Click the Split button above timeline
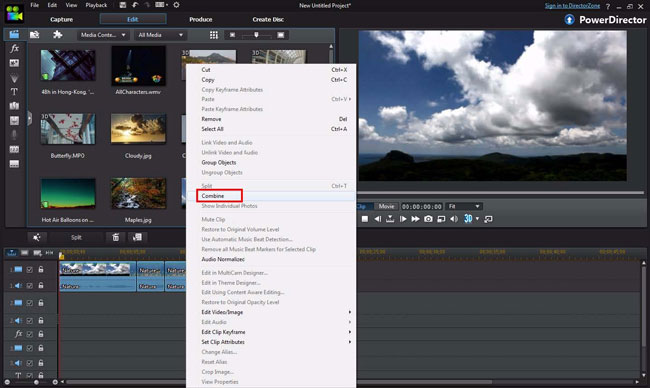Image resolution: width=650 pixels, height=388 pixels. [x=76, y=238]
